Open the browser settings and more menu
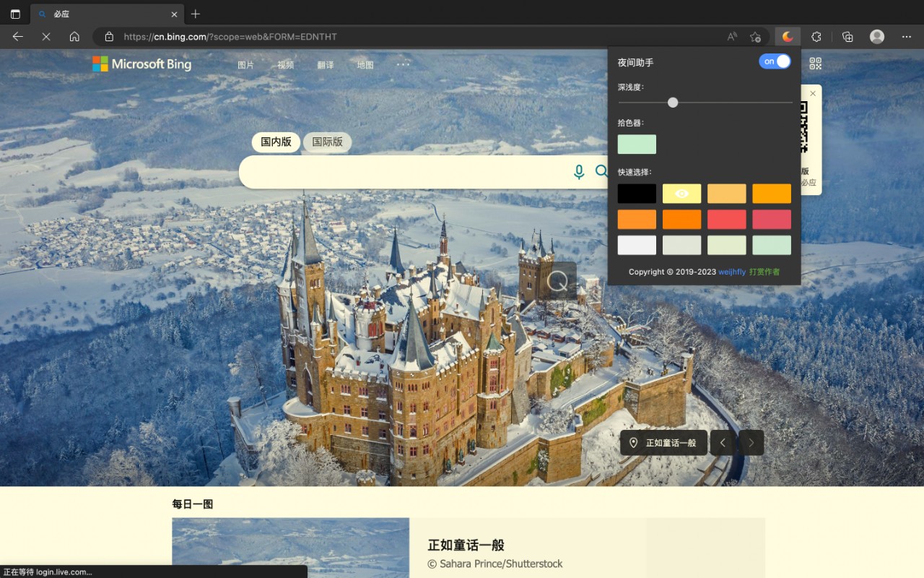 [907, 37]
